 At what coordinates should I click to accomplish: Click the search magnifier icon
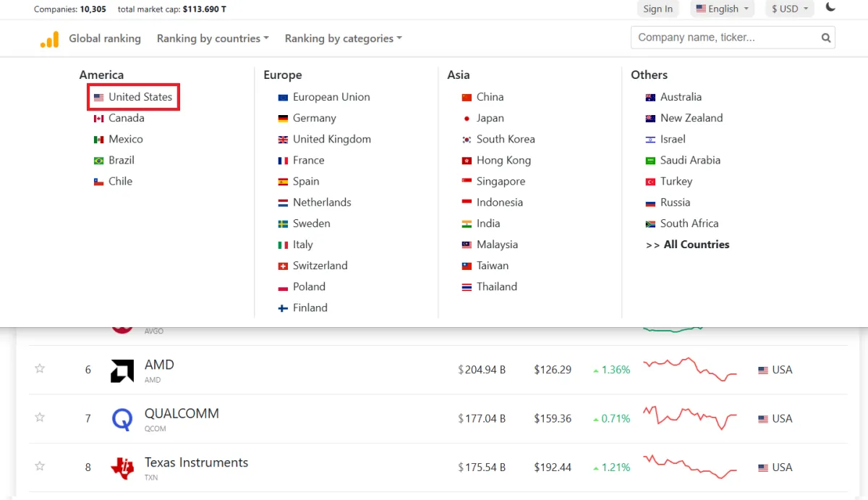coord(826,38)
